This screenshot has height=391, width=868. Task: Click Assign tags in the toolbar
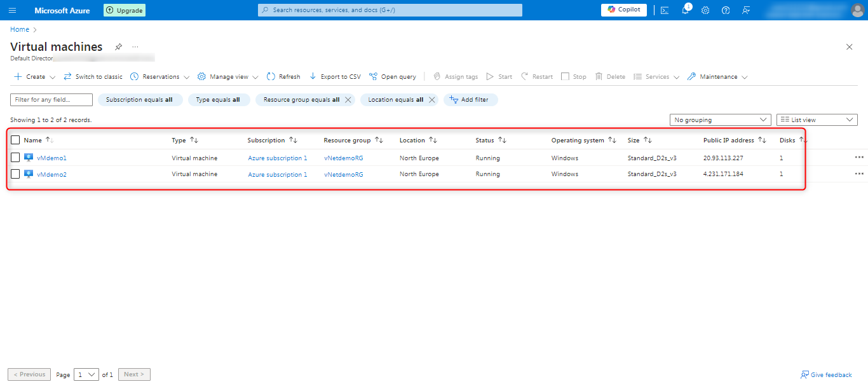point(456,77)
